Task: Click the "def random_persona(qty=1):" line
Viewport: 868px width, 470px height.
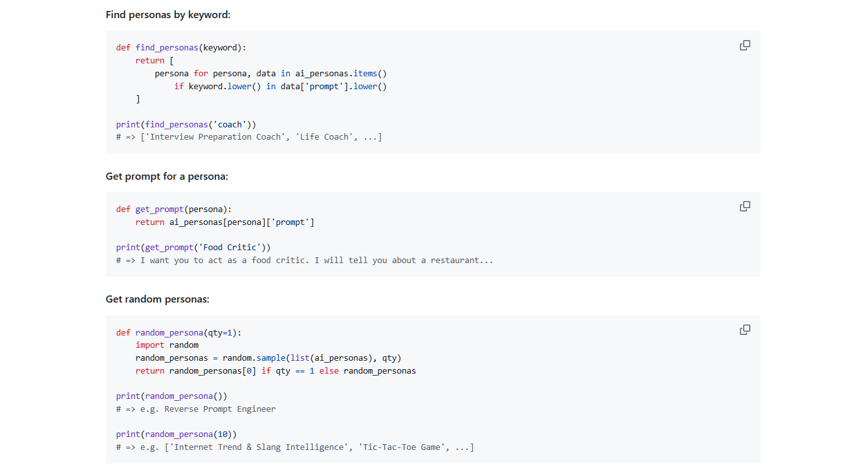Action: pos(179,332)
